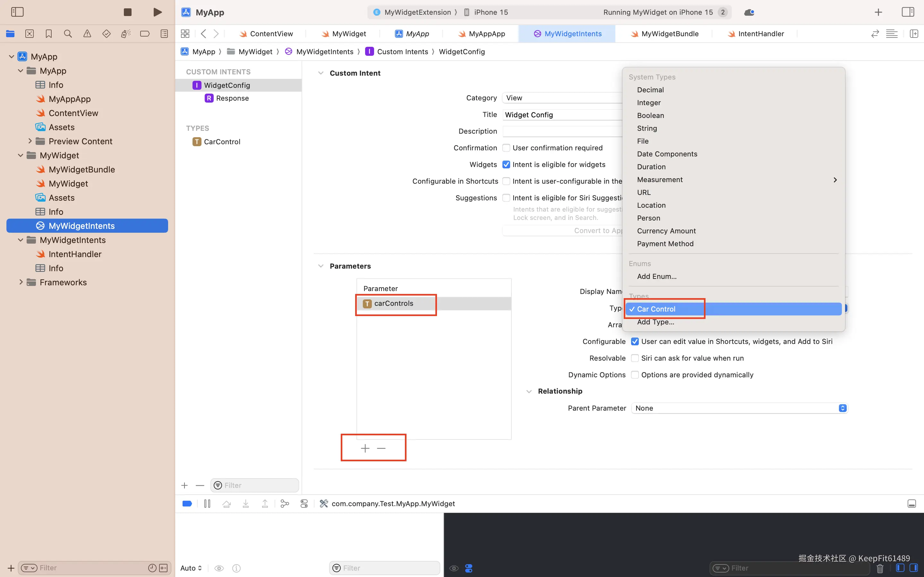
Task: Collapse the Parameters section
Action: [321, 266]
